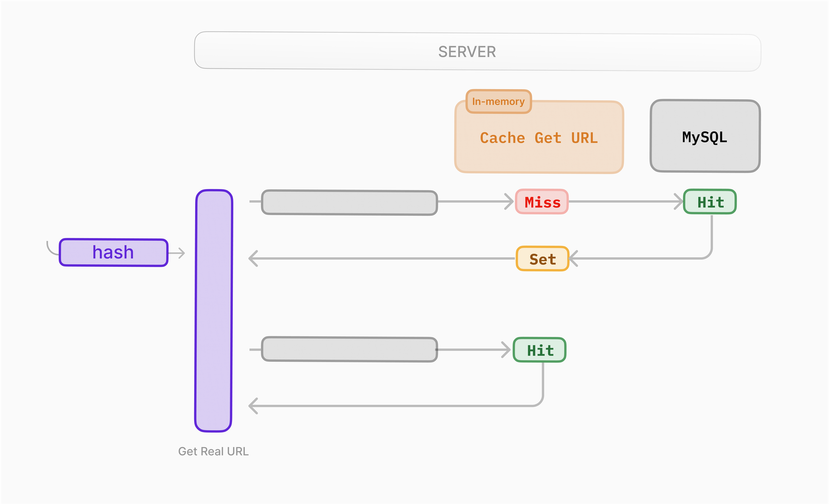Click the red Miss badge
Image resolution: width=829 pixels, height=504 pixels.
click(x=542, y=202)
